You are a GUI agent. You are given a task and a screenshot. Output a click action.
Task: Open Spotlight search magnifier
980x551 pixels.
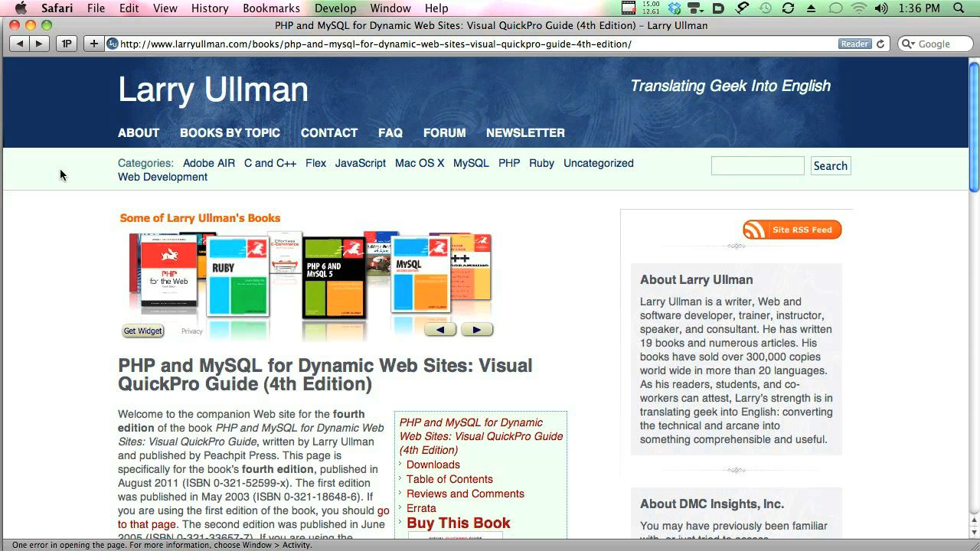[959, 8]
